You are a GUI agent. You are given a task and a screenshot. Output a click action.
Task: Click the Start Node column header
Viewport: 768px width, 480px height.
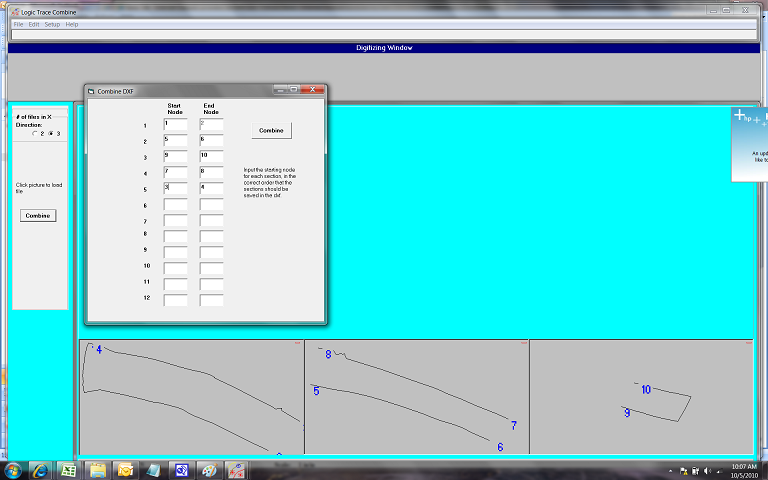175,109
